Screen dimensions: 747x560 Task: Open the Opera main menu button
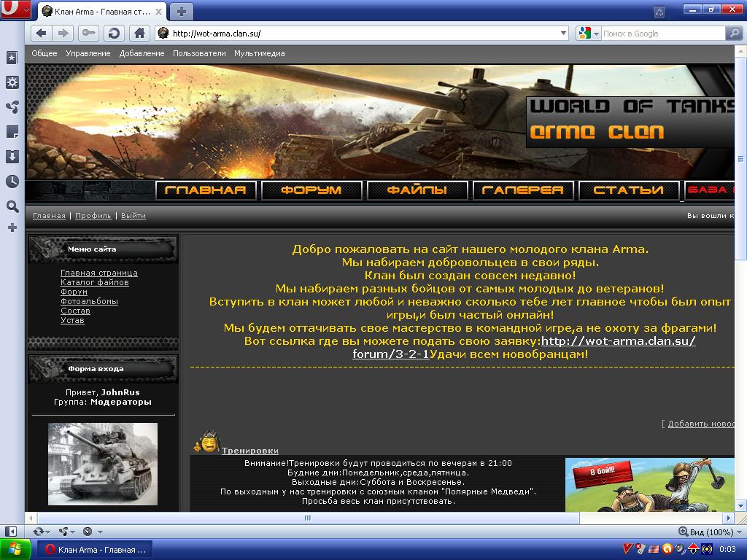(x=16, y=9)
